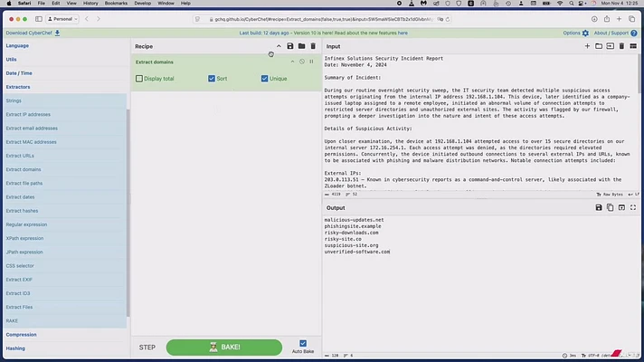Select Extract file paths operation

(x=65, y=183)
